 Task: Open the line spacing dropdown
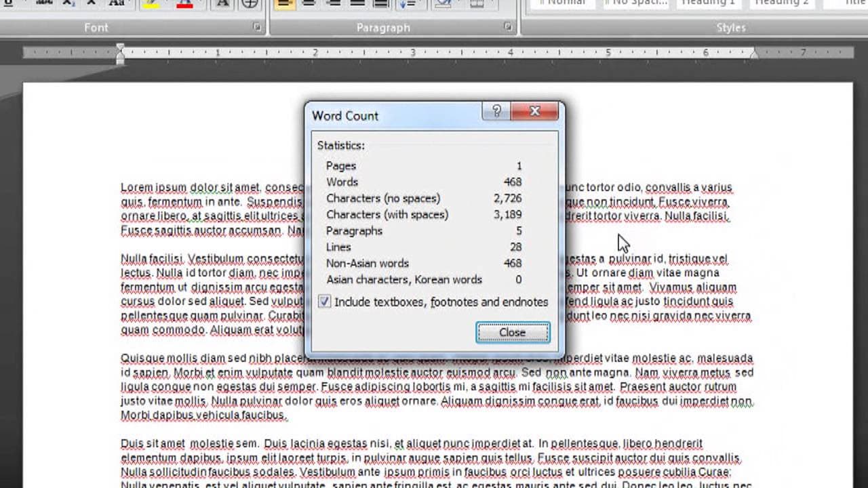coord(408,3)
